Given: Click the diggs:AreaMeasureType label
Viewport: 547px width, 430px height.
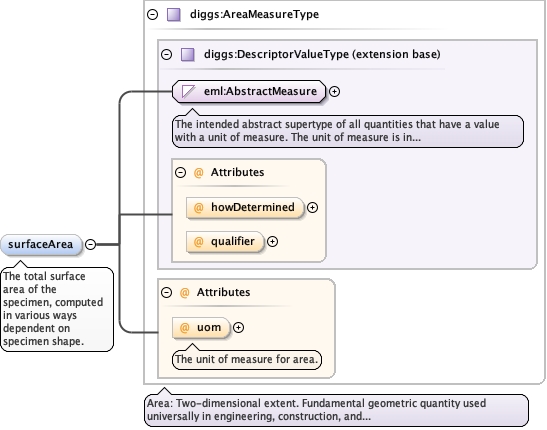Looking at the screenshot, I should click(254, 15).
